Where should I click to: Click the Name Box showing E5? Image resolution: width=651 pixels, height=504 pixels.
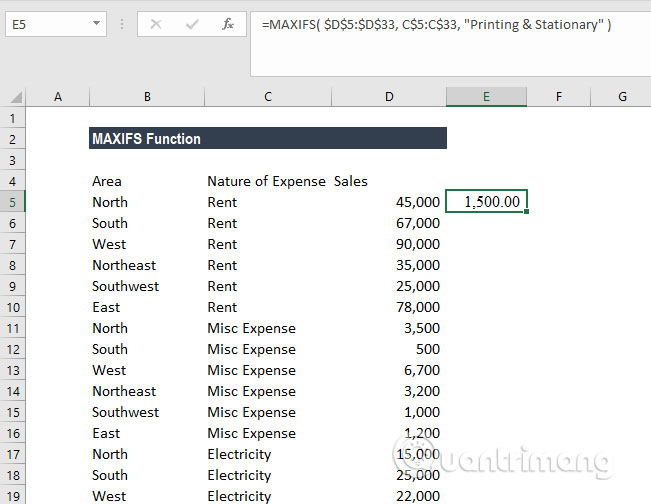point(56,24)
